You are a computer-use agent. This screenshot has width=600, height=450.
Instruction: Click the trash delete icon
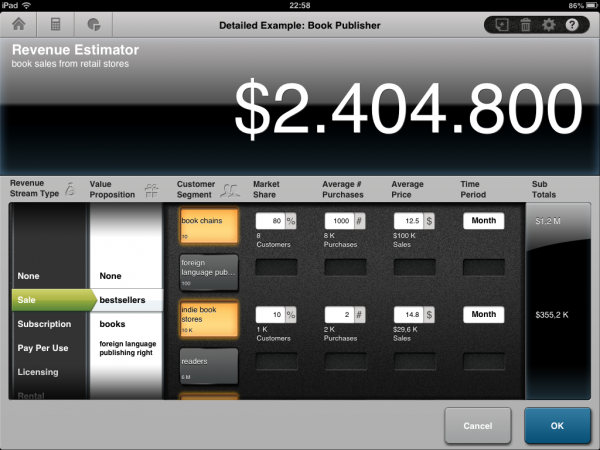525,23
